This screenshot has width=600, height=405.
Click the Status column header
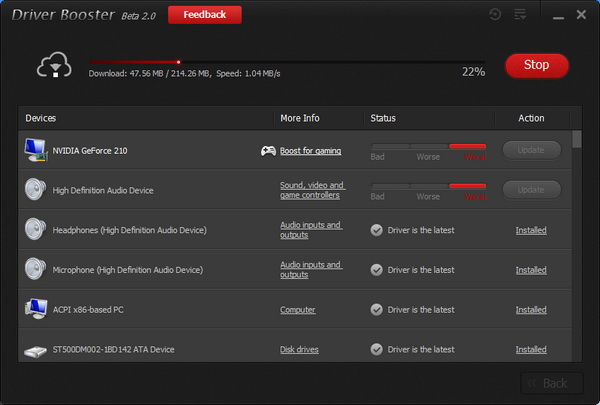[383, 118]
